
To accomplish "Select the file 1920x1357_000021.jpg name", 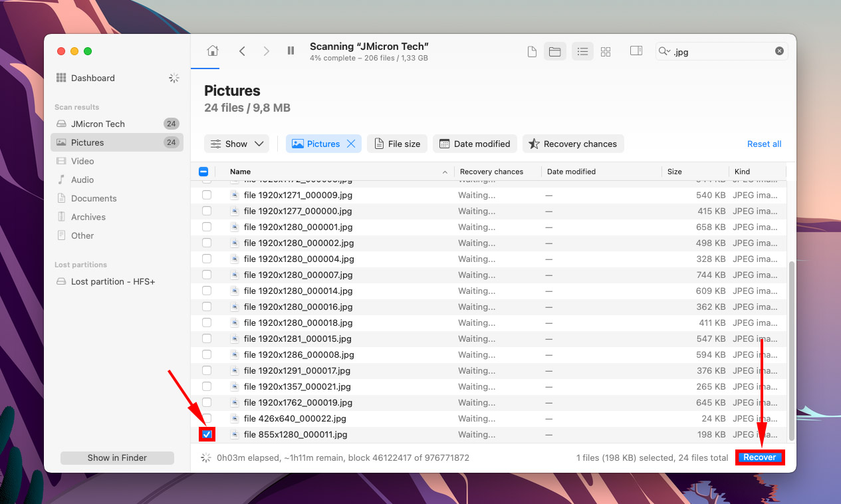I will click(x=297, y=386).
